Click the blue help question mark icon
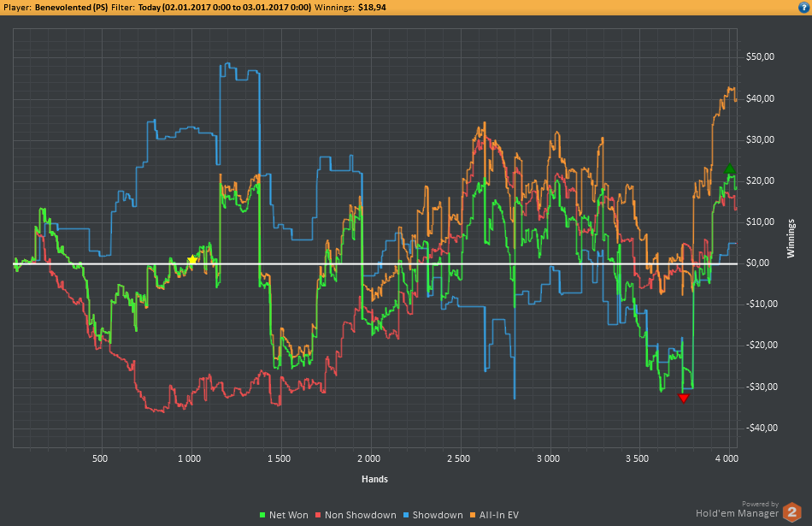Screen dimensions: 812x526 [x=802, y=7]
